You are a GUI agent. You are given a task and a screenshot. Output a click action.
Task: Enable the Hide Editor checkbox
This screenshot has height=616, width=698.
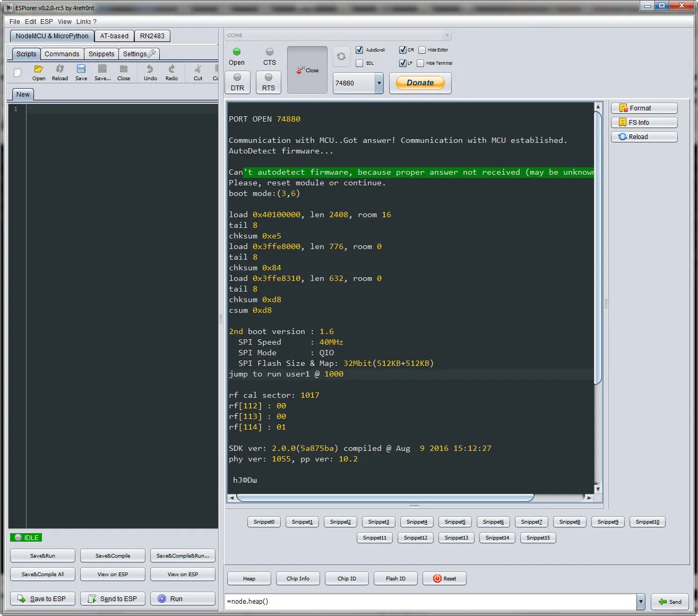coord(422,50)
